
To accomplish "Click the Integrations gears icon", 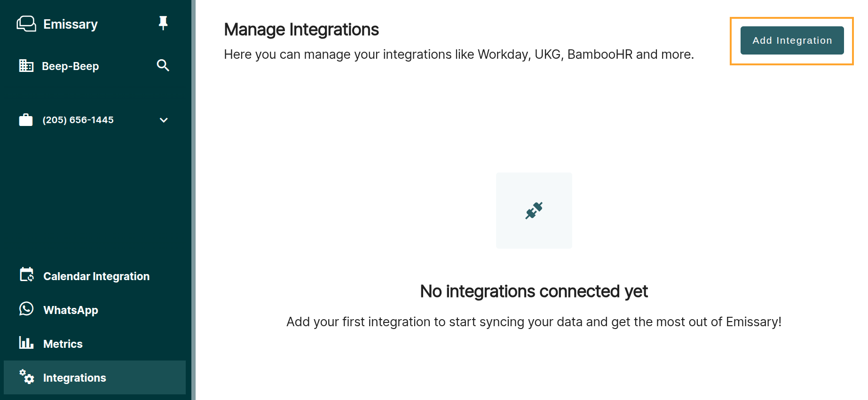I will pos(27,376).
